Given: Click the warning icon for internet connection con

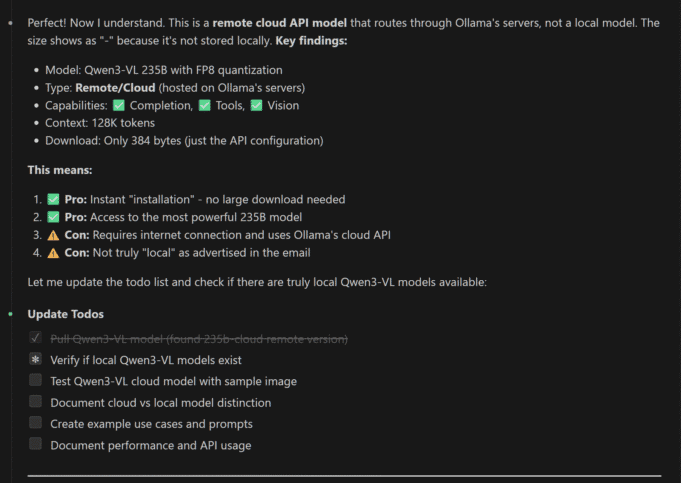Looking at the screenshot, I should [54, 235].
